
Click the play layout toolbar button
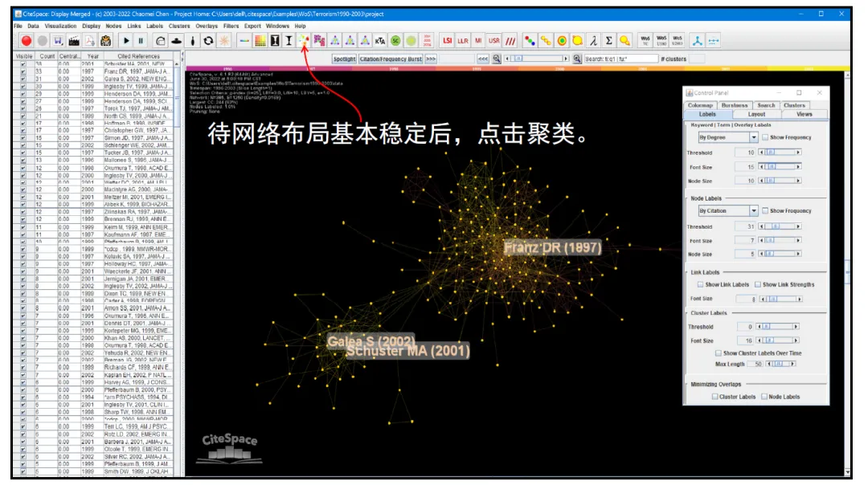(126, 40)
